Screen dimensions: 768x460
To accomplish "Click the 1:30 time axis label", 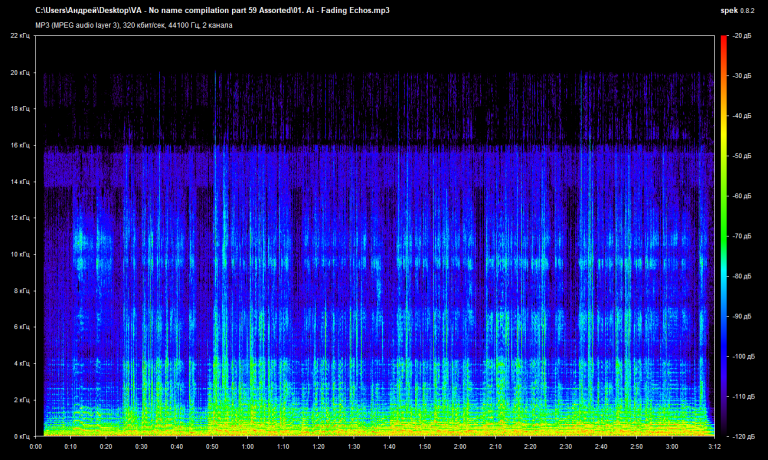I will click(x=354, y=447).
